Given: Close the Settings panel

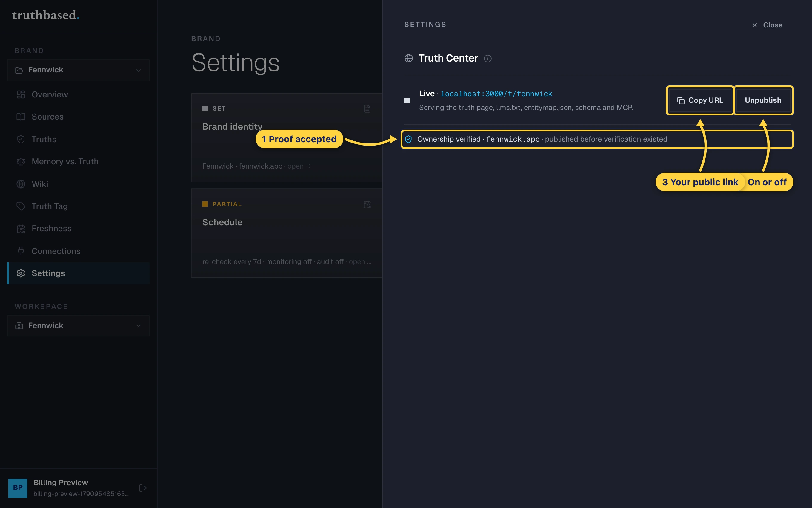Looking at the screenshot, I should tap(767, 25).
